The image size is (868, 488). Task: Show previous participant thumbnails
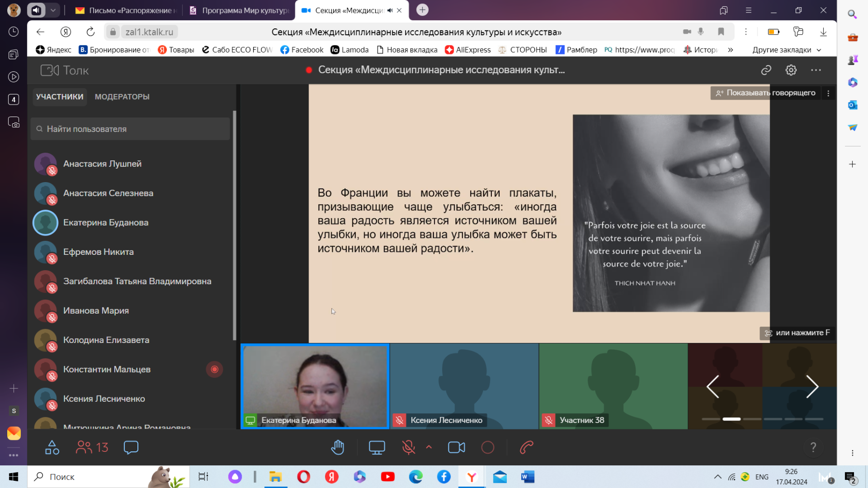click(x=713, y=386)
